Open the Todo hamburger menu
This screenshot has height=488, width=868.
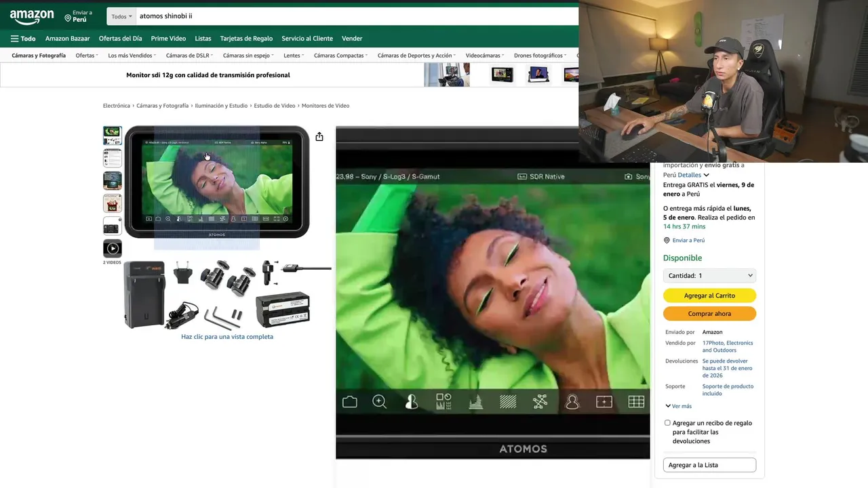coord(23,39)
